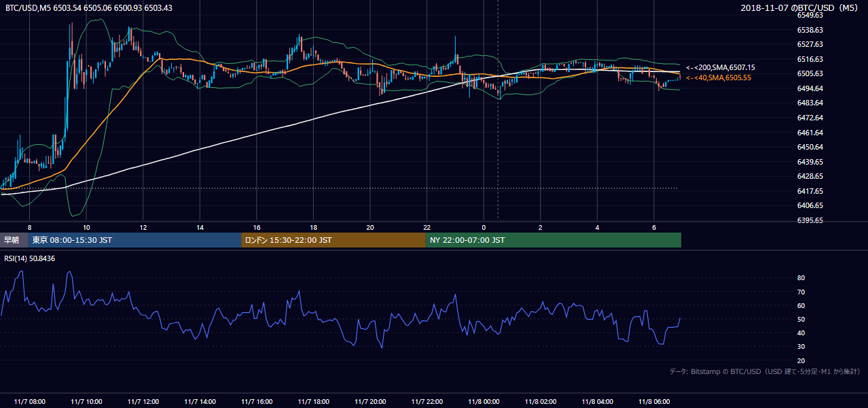868x408 pixels.
Task: Click hour label 12 under price chart
Action: coord(143,227)
